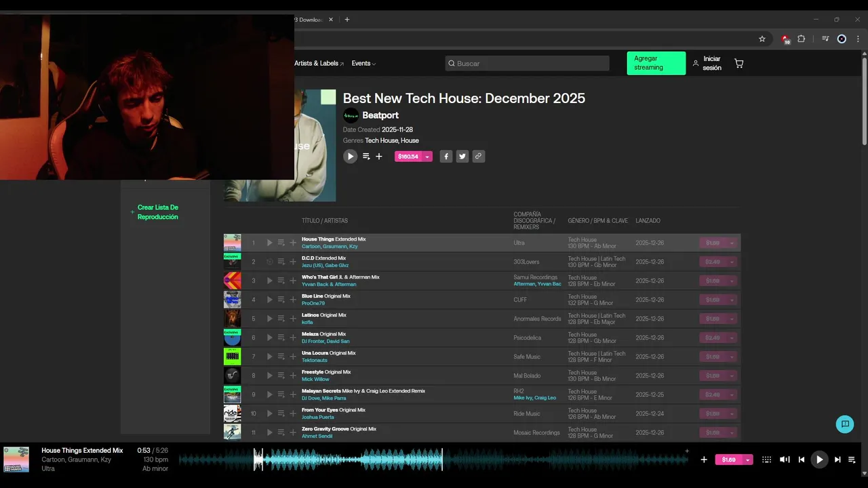The height and width of the screenshot is (488, 868).
Task: Add Latinos Original Mix to playlist
Action: pos(293,319)
